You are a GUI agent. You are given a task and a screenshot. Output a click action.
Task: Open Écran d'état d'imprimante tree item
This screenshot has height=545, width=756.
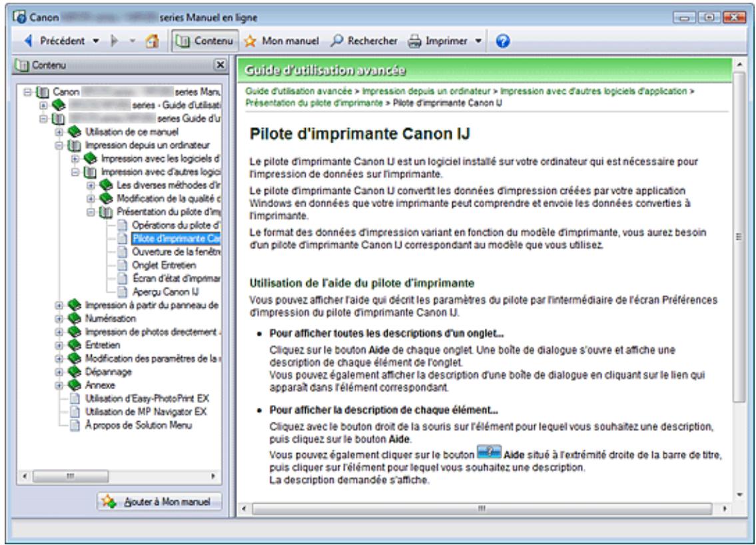tap(175, 278)
